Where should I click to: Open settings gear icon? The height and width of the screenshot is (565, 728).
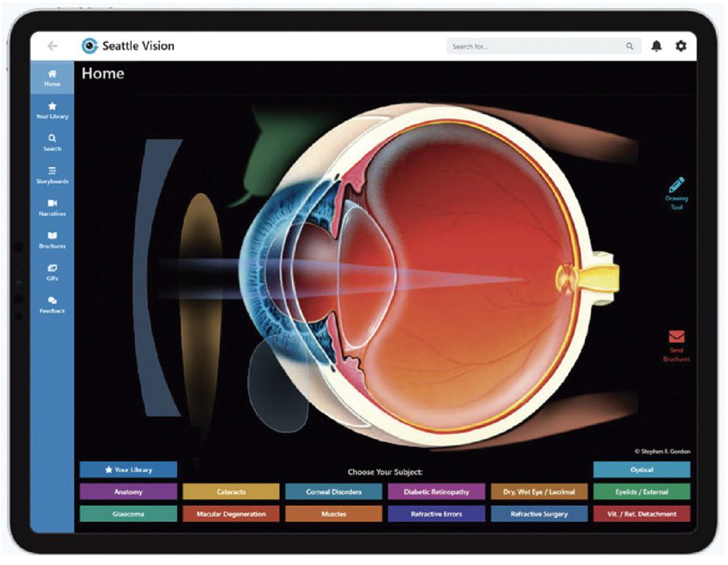click(x=681, y=46)
